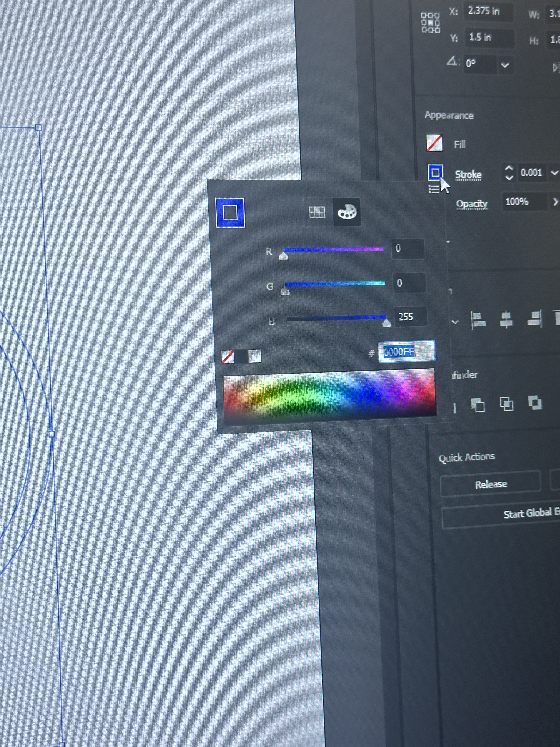Click the Release button in Quick Actions
Image resolution: width=560 pixels, height=747 pixels.
[x=491, y=484]
